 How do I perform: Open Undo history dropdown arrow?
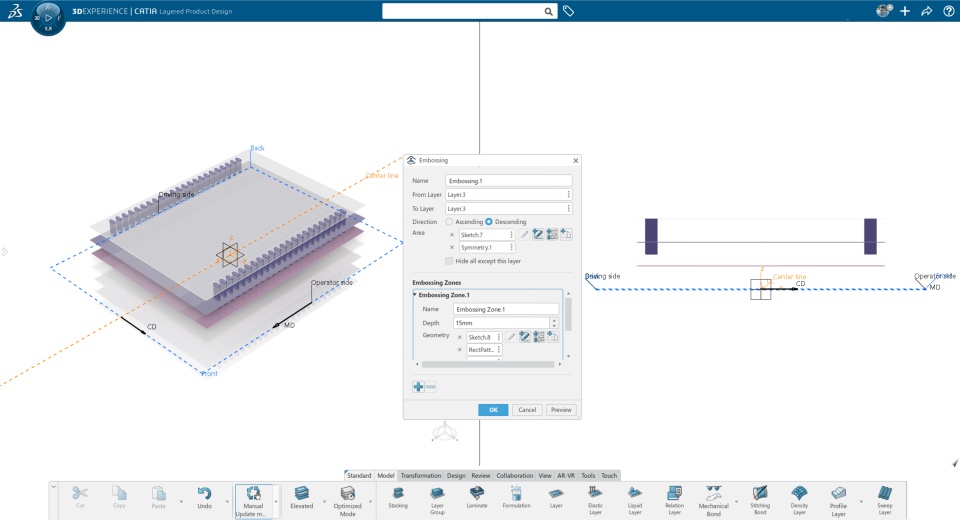(x=227, y=502)
